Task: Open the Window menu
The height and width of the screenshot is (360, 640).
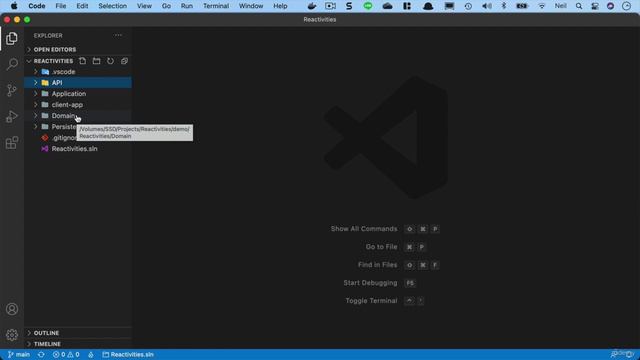Action: (x=251, y=6)
